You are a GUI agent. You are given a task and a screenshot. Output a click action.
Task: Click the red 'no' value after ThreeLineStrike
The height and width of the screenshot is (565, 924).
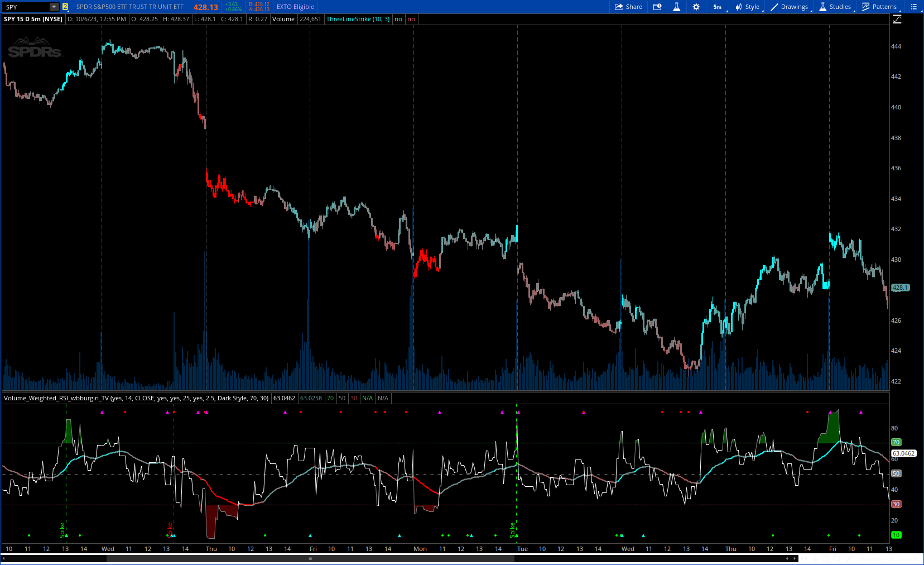[411, 19]
